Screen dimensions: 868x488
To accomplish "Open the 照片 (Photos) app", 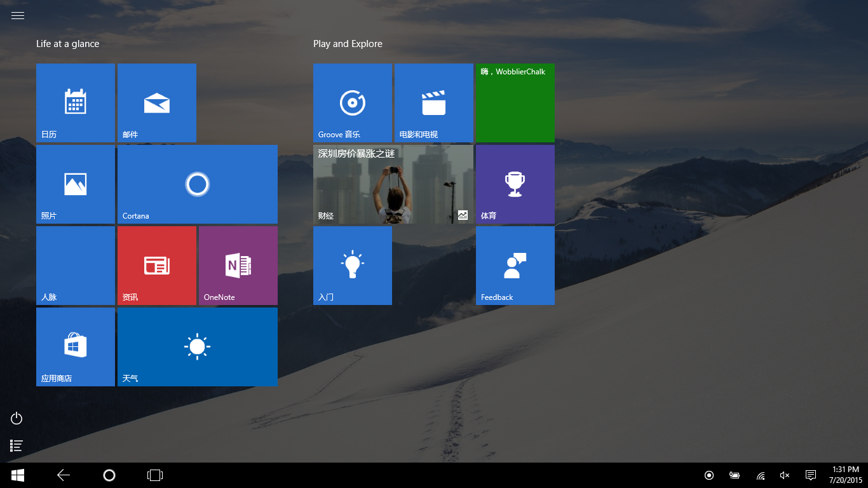I will pos(75,184).
